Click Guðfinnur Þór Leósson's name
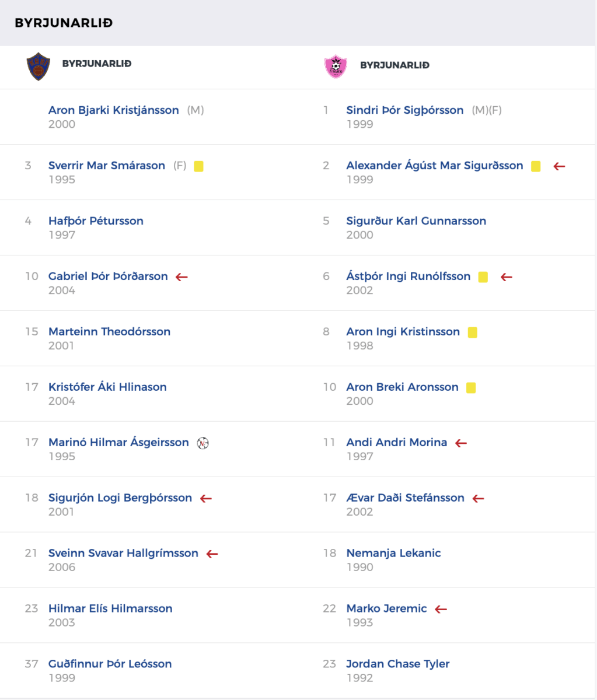Image resolution: width=597 pixels, height=700 pixels. tap(110, 664)
